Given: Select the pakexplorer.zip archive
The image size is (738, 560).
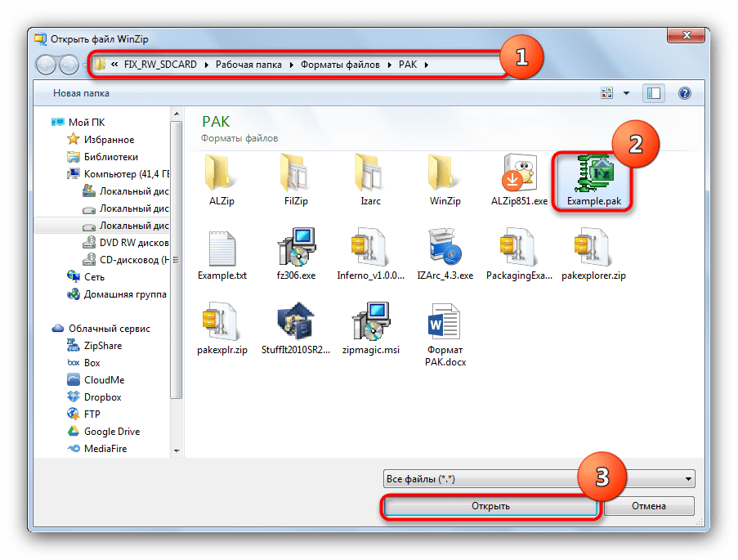Looking at the screenshot, I should coord(593,255).
